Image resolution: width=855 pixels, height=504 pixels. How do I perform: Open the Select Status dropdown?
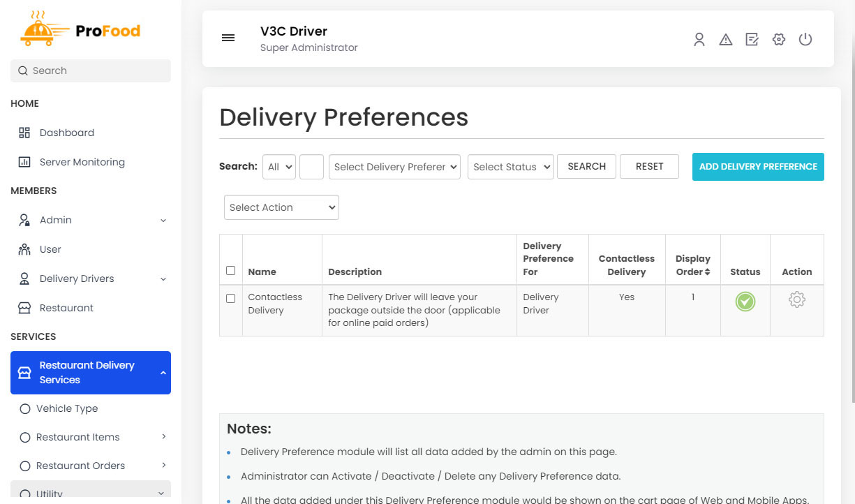click(x=510, y=167)
